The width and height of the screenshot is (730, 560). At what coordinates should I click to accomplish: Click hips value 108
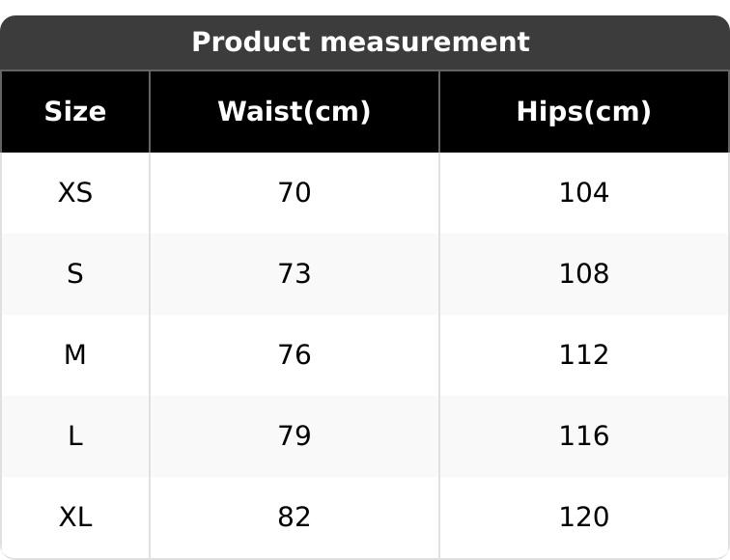point(584,274)
